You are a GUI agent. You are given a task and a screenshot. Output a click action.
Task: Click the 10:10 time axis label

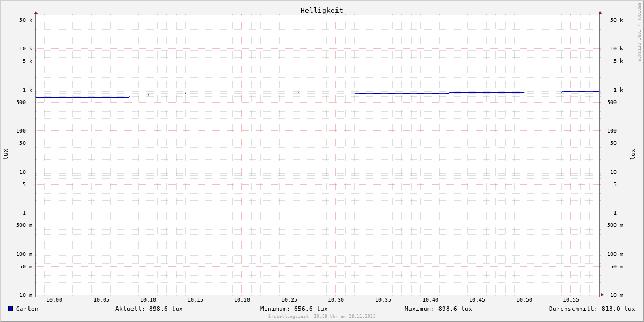click(148, 300)
